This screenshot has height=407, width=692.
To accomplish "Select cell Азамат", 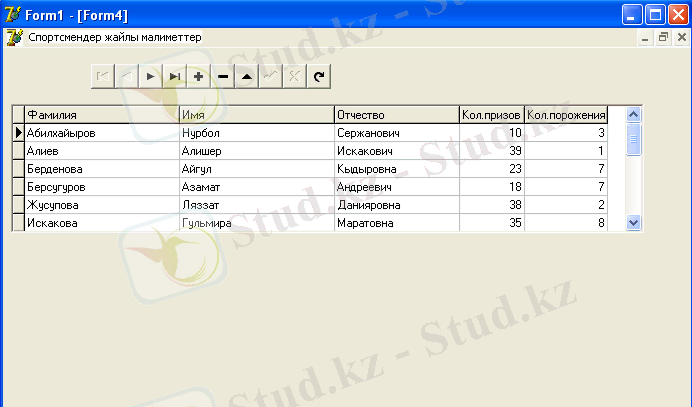I will (x=257, y=187).
